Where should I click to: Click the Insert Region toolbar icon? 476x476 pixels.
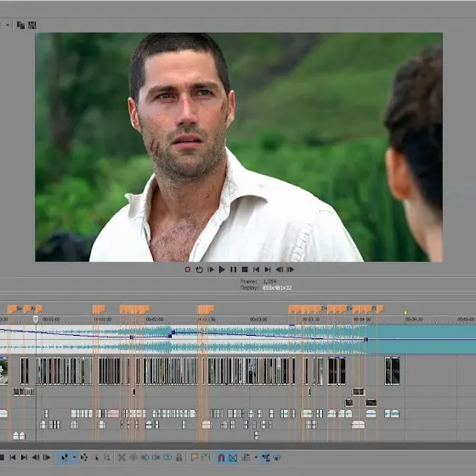coord(206,457)
